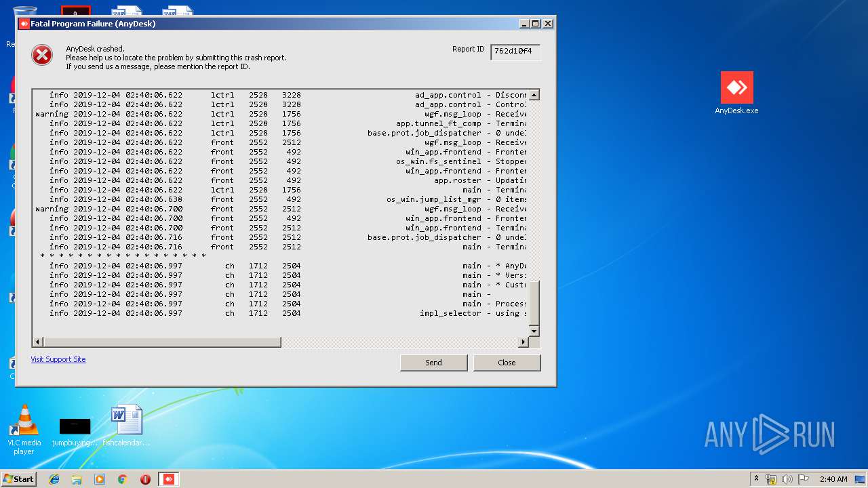Click log line 'impl_selector - using'

281,313
